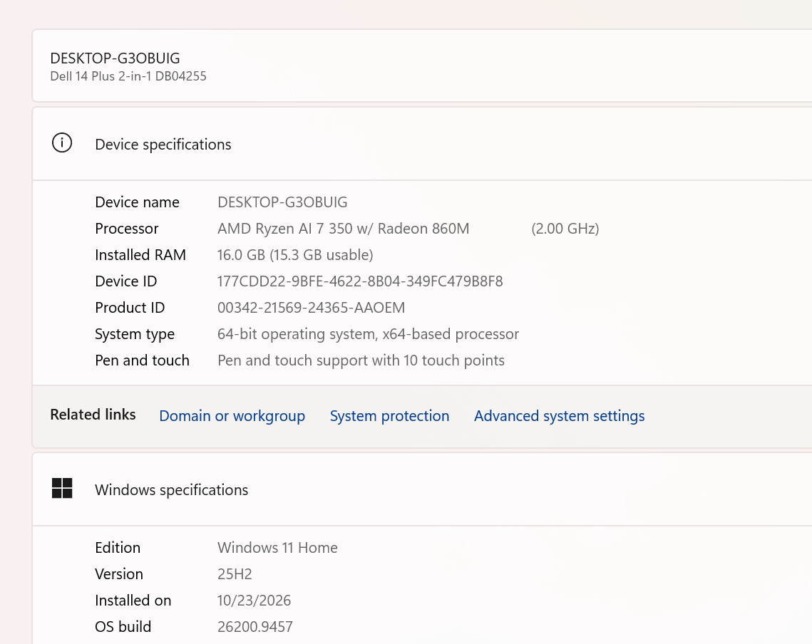Open Advanced system settings link

click(560, 416)
